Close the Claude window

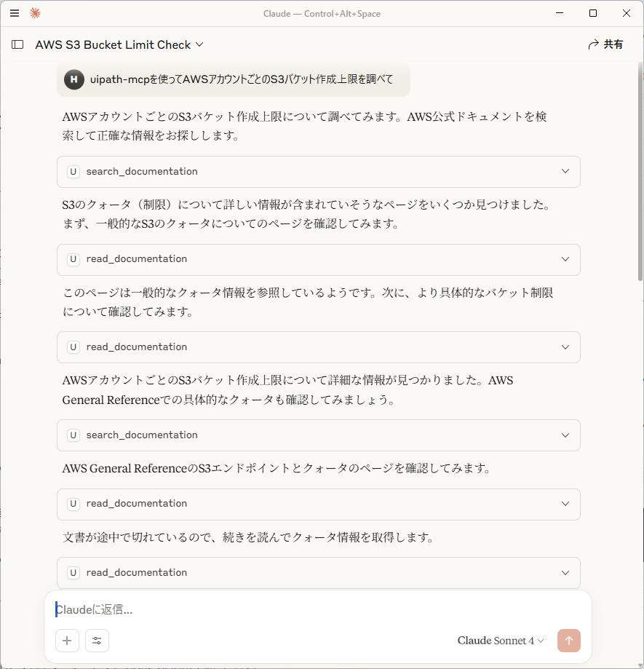point(626,13)
